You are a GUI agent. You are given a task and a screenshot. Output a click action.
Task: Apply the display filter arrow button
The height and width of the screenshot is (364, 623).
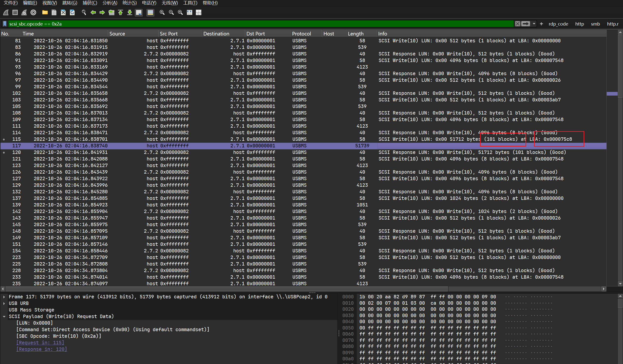pos(526,24)
